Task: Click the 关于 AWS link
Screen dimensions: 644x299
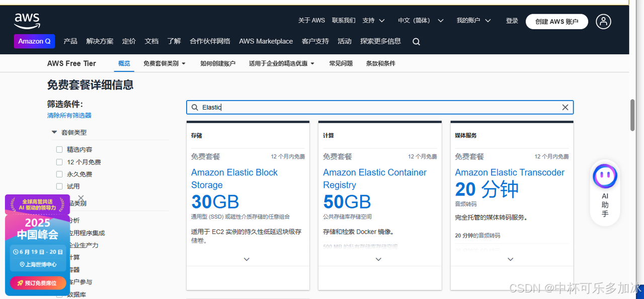Action: point(311,21)
